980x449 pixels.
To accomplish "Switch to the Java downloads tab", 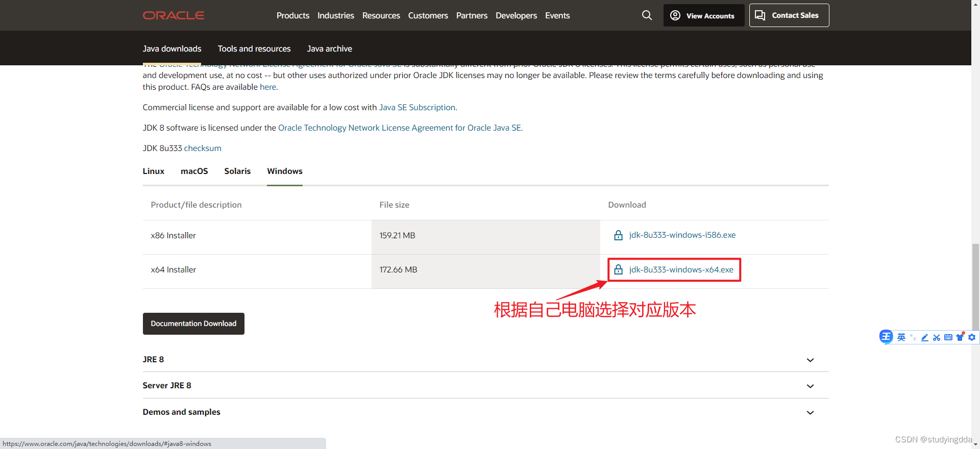I will click(x=172, y=48).
